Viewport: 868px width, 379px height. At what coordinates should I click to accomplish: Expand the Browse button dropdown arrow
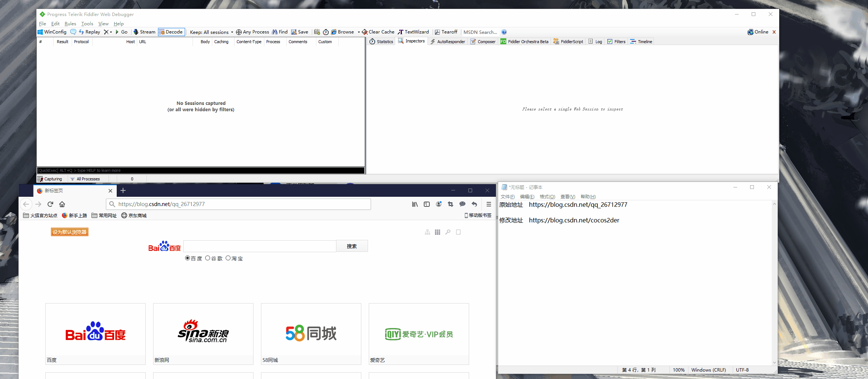coord(359,32)
